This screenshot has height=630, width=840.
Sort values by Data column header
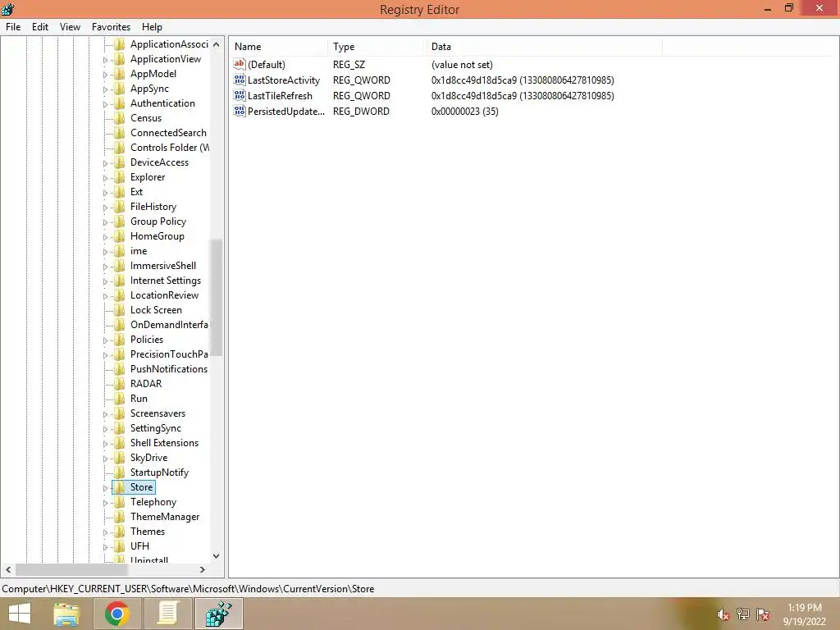[x=544, y=47]
